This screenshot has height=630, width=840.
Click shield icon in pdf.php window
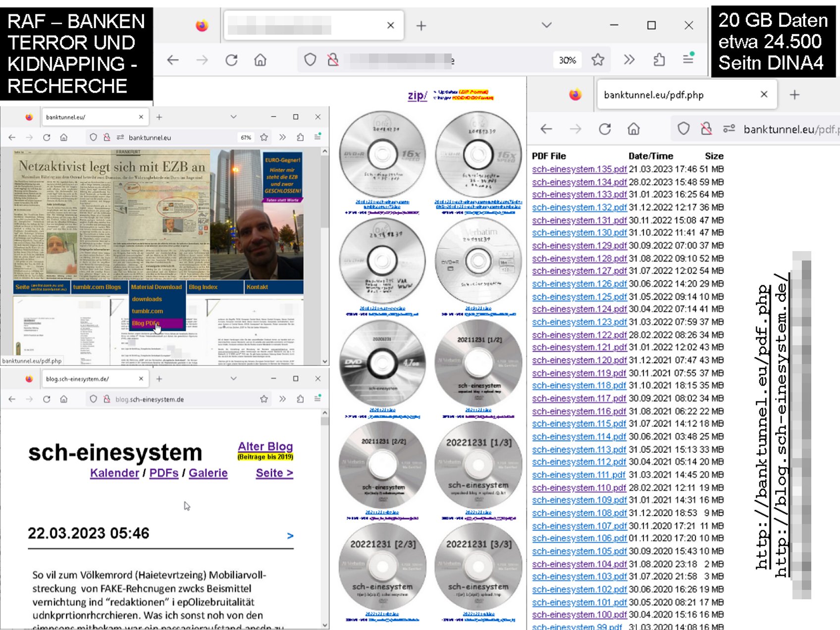[x=683, y=129]
